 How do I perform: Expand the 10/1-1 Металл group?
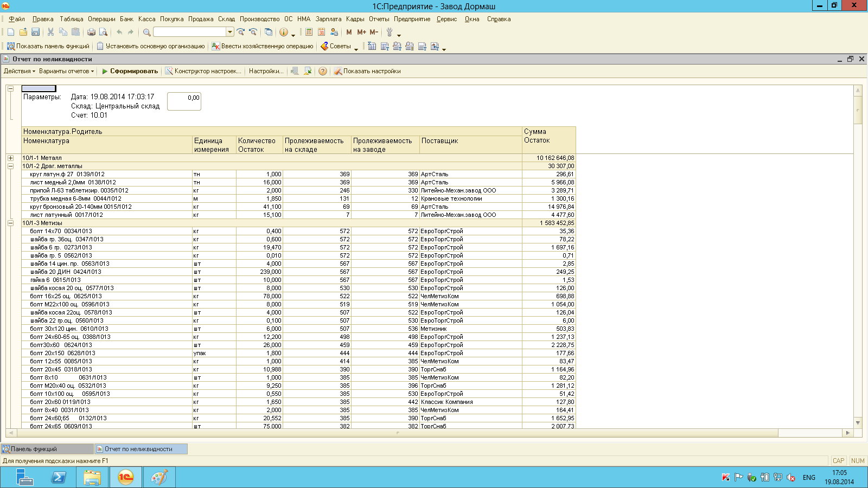10,158
